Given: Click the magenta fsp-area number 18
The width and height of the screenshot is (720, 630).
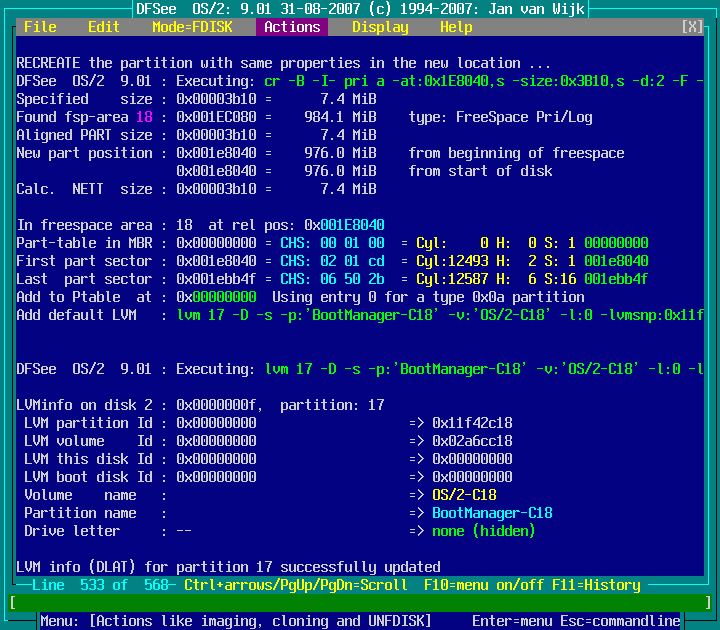Looking at the screenshot, I should coord(144,117).
